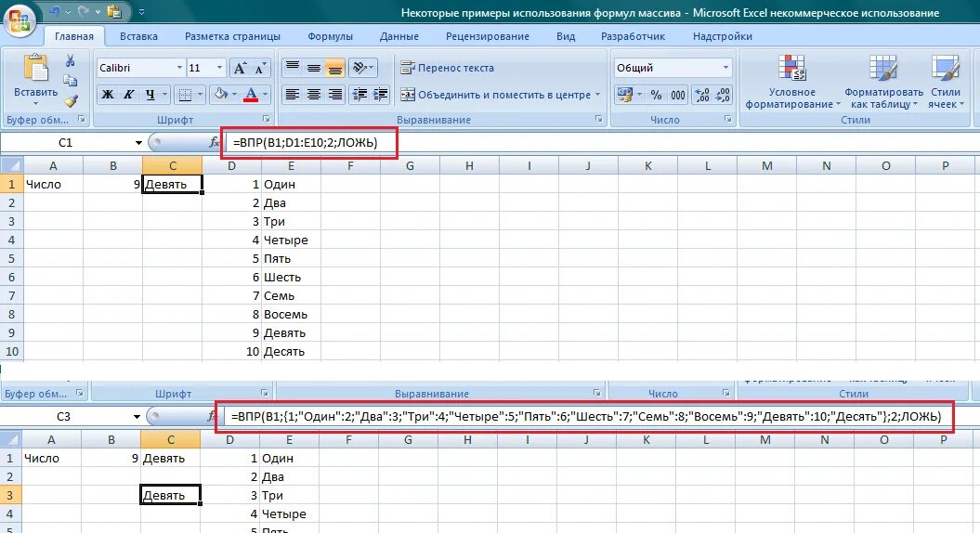Select row header 10
The width and height of the screenshot is (980, 533).
(x=12, y=351)
